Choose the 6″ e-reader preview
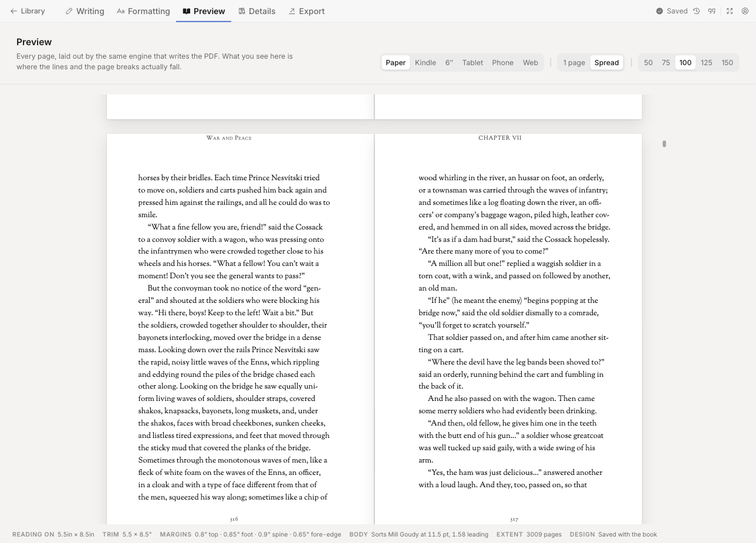Viewport: 756px width, 543px height. pyautogui.click(x=449, y=63)
